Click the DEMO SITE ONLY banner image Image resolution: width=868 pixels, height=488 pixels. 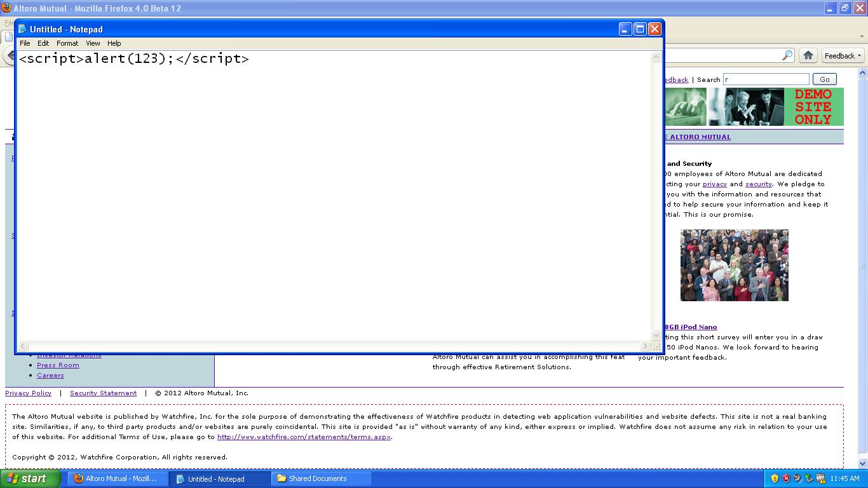click(x=813, y=107)
